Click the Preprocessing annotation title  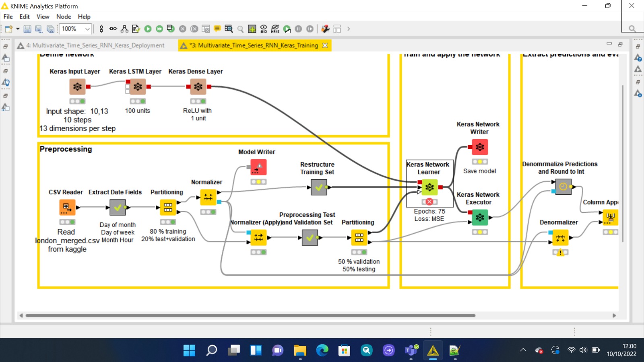point(66,149)
